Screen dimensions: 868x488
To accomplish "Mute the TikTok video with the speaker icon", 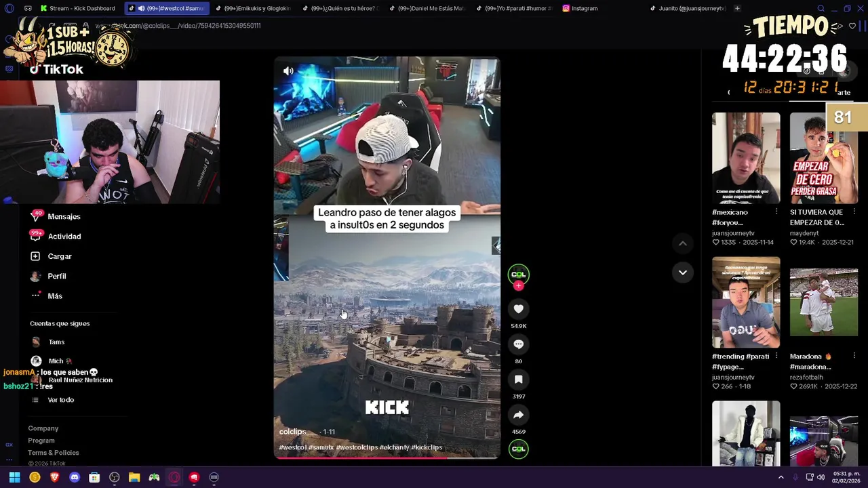I will (288, 71).
